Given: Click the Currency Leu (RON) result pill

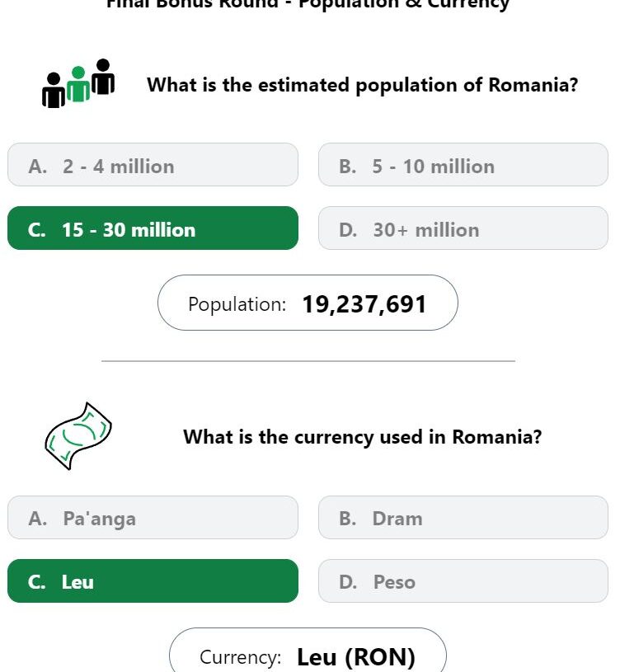Looking at the screenshot, I should [x=308, y=651].
